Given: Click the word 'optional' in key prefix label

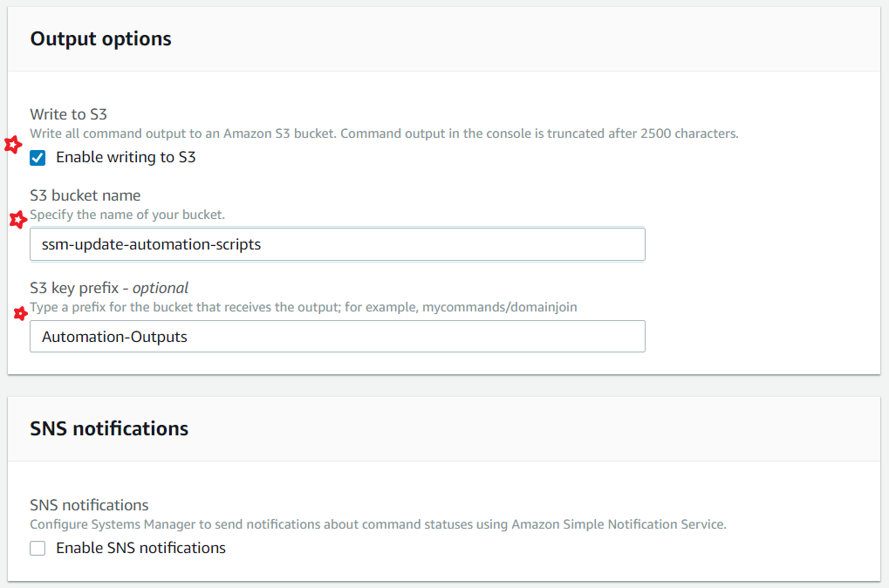Looking at the screenshot, I should [x=161, y=288].
